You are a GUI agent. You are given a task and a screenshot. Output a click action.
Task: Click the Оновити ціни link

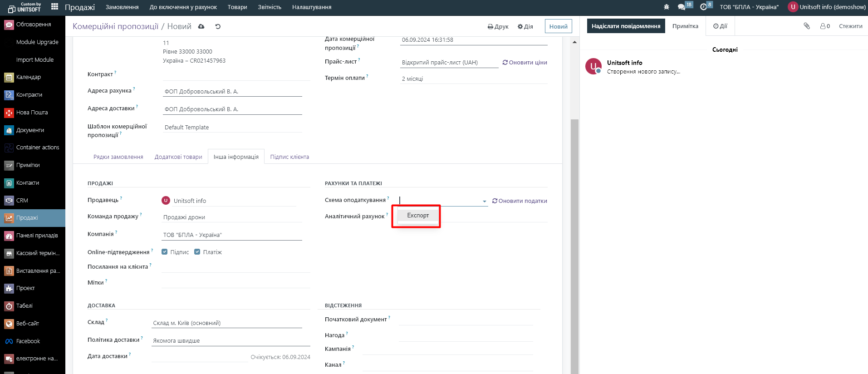click(525, 63)
